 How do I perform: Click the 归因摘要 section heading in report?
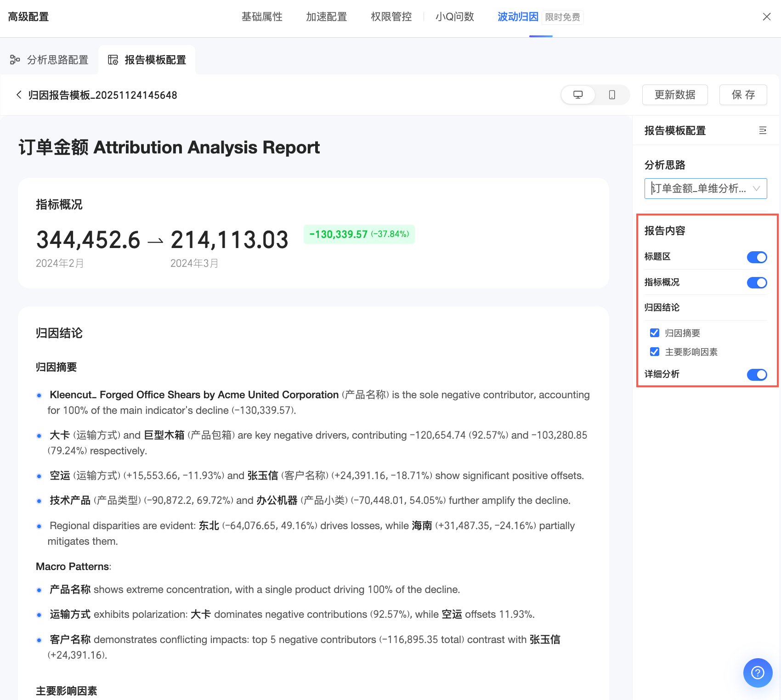(x=57, y=367)
